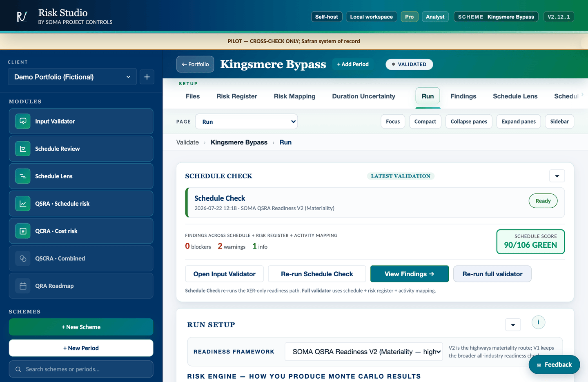Open the Schedule Lens module

81,176
